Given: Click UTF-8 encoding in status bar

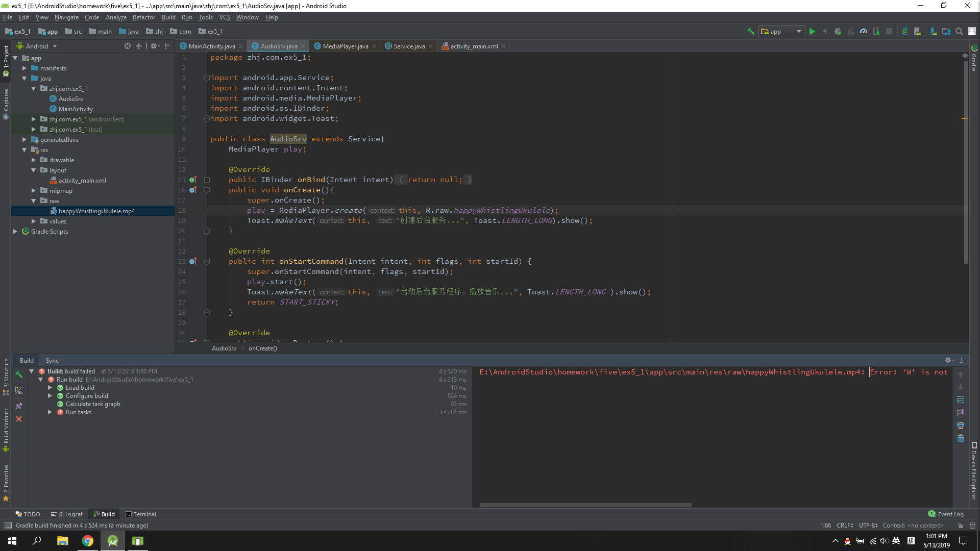Looking at the screenshot, I should click(x=868, y=525).
